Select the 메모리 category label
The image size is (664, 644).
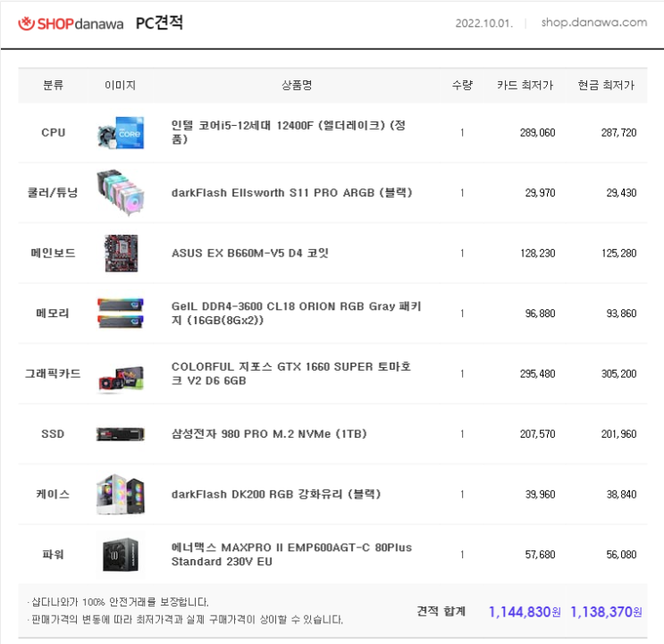(x=53, y=314)
